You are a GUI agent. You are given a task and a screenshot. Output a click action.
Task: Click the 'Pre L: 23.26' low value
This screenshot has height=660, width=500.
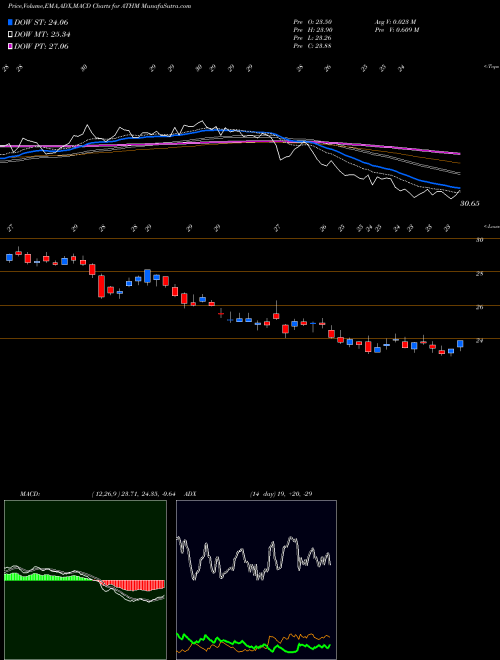tap(312, 38)
